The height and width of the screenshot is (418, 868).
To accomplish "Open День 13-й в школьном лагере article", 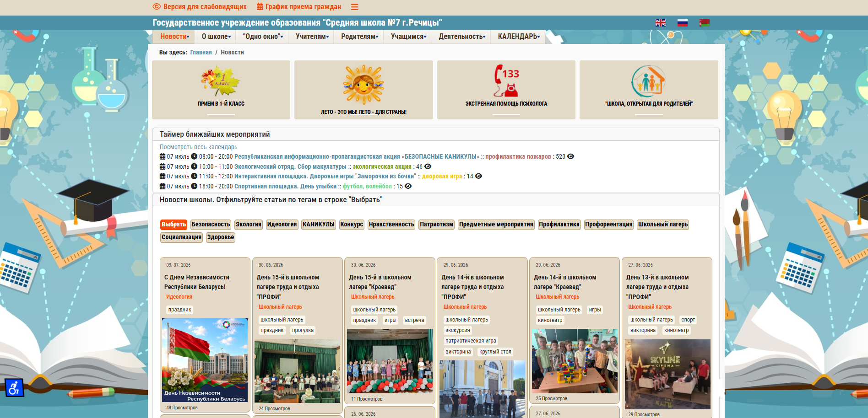I will point(657,287).
